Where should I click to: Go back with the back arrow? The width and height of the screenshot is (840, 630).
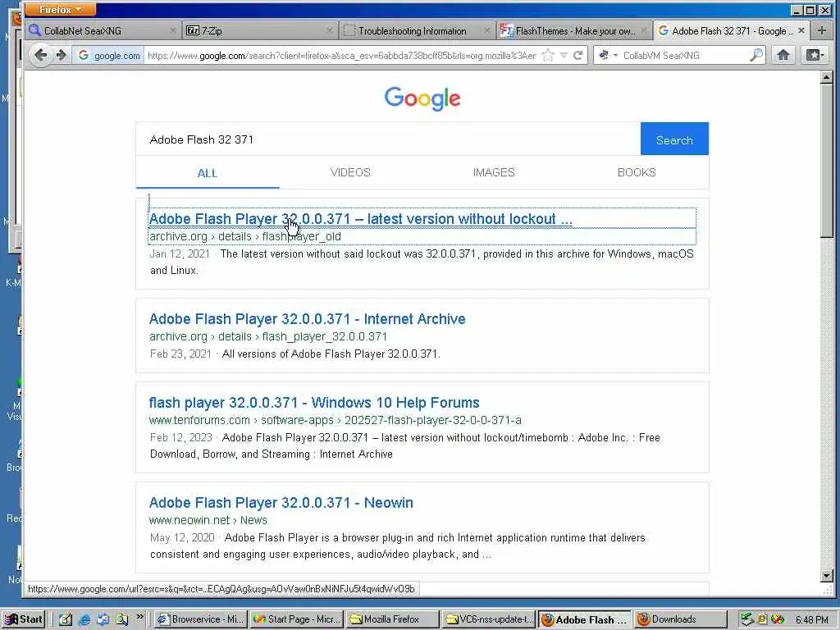pos(40,55)
